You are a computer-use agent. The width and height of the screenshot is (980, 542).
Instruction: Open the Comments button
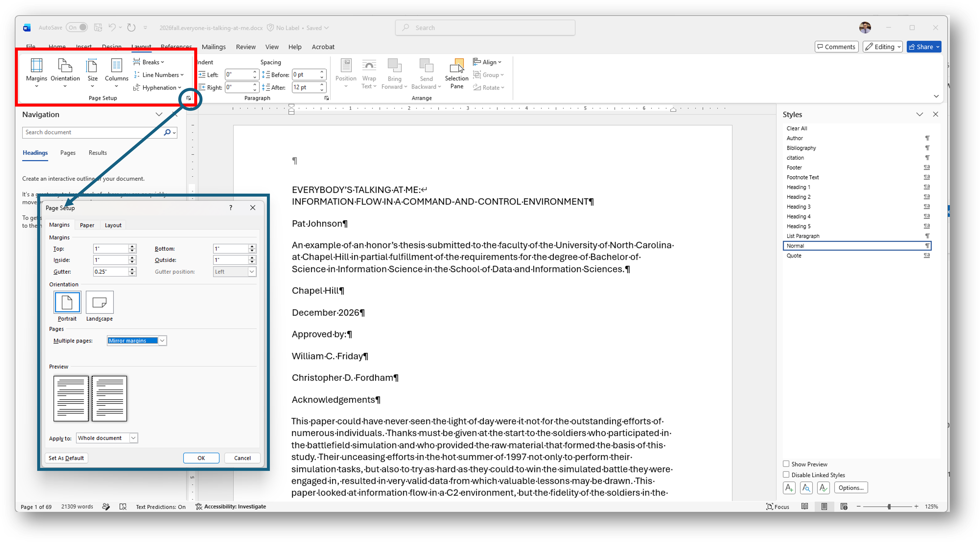click(x=836, y=47)
